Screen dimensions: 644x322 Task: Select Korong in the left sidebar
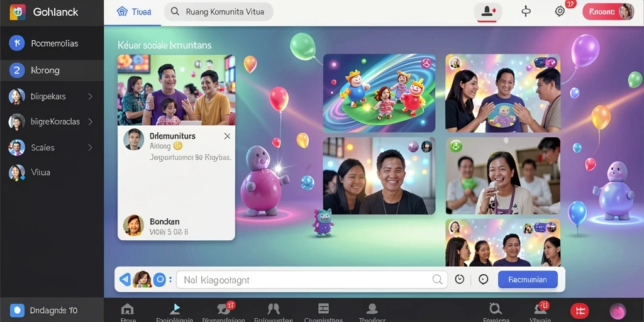[52, 70]
